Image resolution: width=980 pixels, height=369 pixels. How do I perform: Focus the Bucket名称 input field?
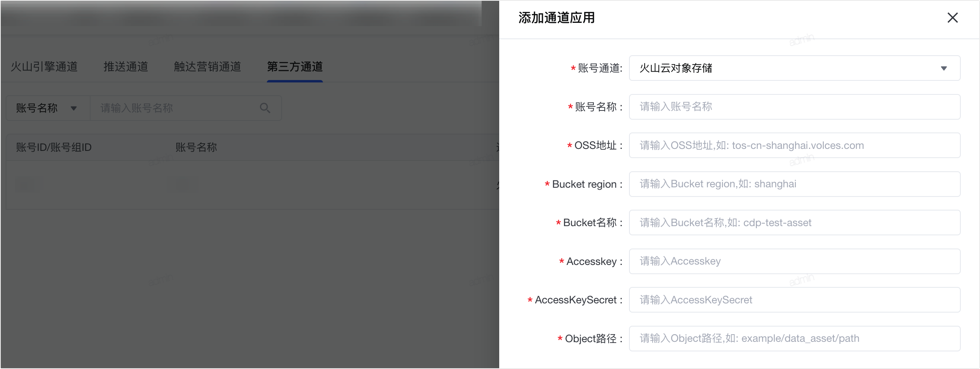point(794,223)
